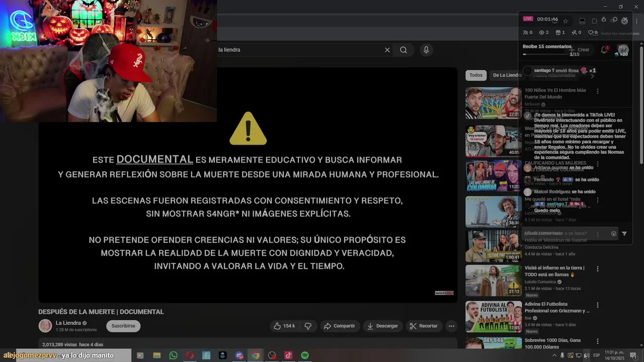Open options for 'Adivina El Futbolista' video
Screen dimensions: 644x362
click(598, 305)
